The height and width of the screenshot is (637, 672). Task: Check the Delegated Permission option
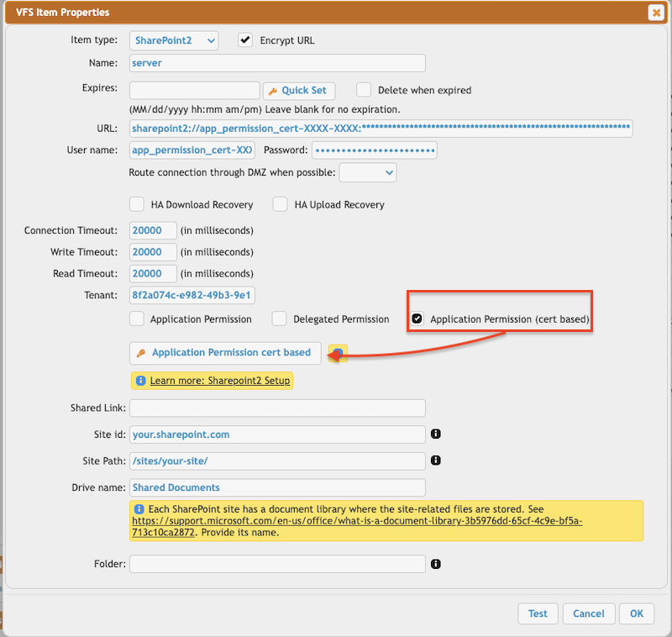[280, 319]
